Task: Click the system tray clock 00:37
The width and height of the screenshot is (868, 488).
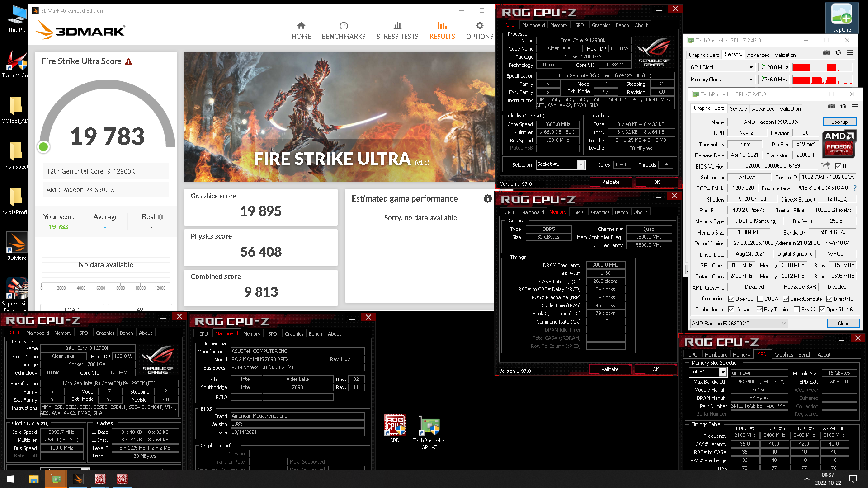Action: point(828,475)
